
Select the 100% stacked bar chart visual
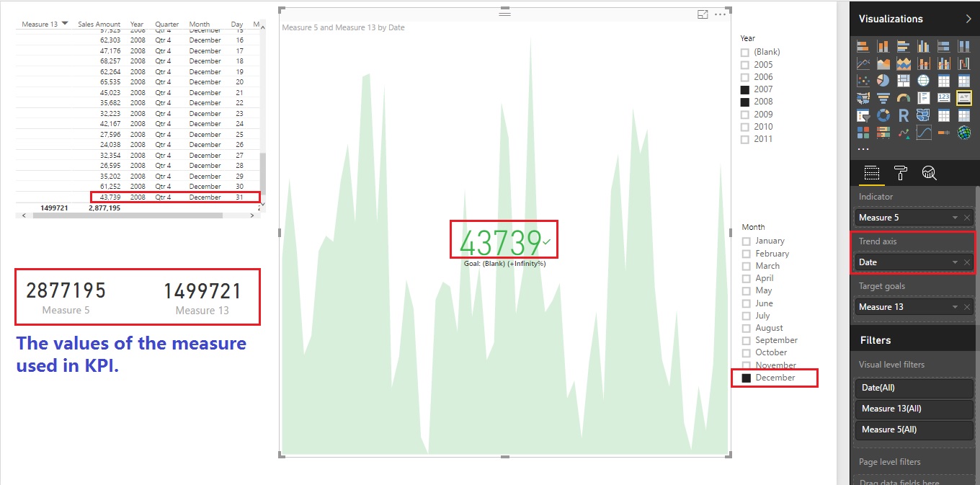click(x=943, y=46)
